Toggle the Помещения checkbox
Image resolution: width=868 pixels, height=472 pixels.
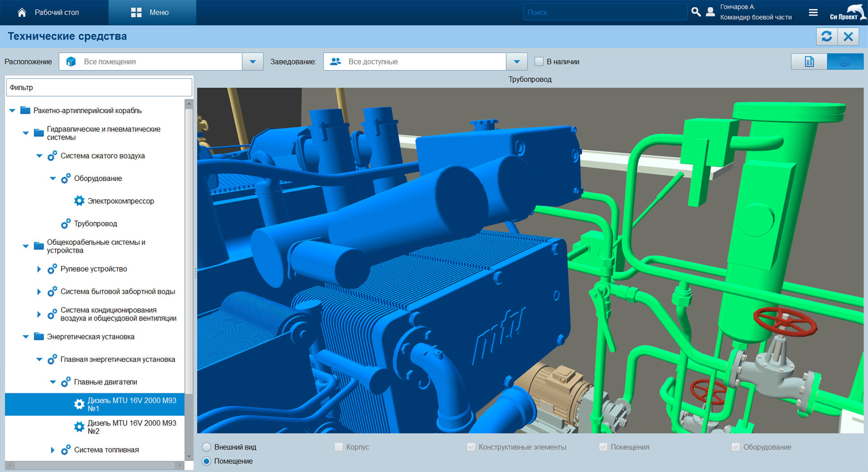(x=603, y=447)
